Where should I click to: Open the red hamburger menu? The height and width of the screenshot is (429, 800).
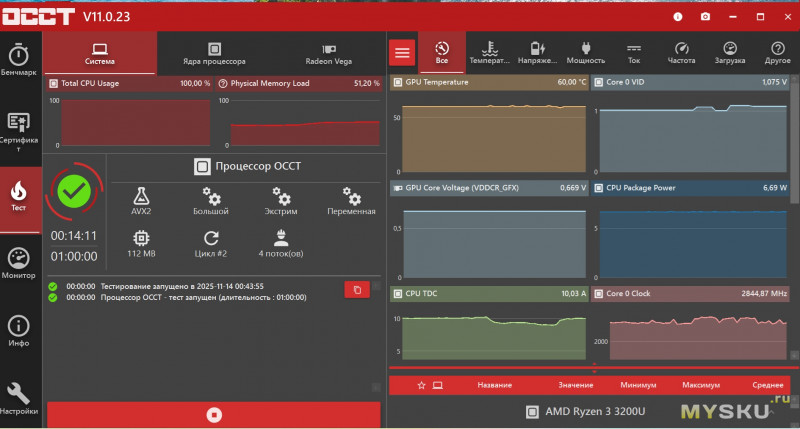point(402,52)
